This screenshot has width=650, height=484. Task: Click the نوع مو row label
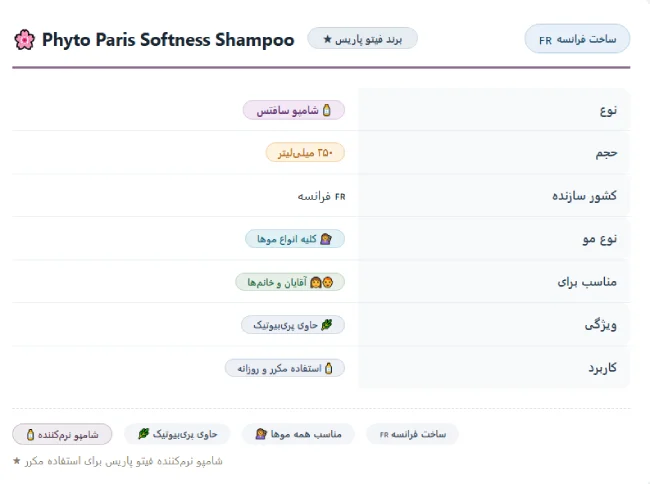pos(599,239)
